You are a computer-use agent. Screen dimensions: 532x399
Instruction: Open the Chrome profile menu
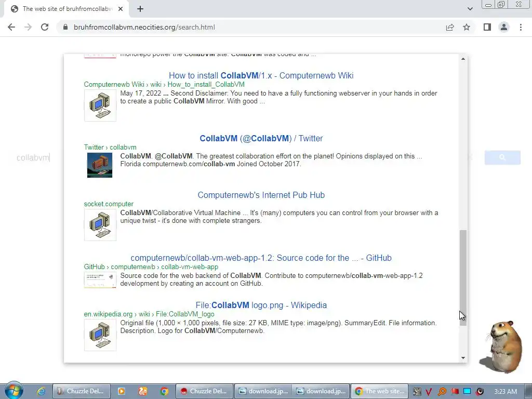pos(504,27)
